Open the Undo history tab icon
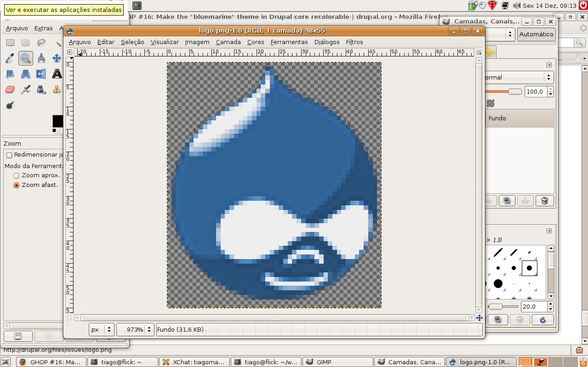Screen dimensions: 588x367 pyautogui.click(x=490, y=52)
